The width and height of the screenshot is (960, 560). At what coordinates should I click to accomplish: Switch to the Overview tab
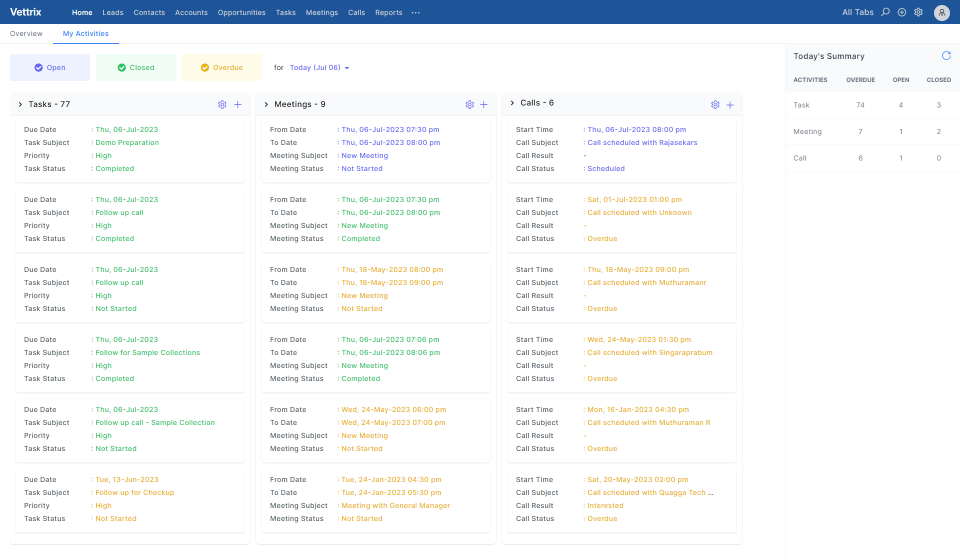pyautogui.click(x=26, y=33)
